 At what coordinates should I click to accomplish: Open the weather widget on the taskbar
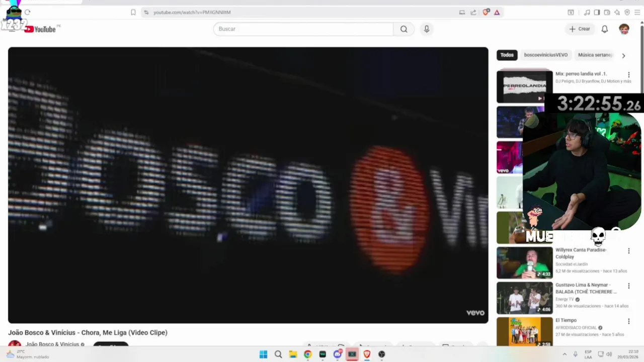[28, 354]
